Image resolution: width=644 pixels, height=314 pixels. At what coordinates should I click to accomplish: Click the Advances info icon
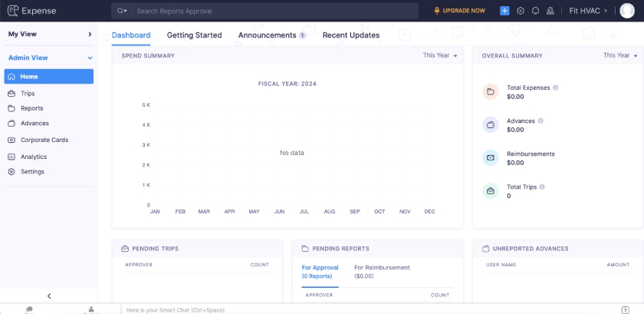(540, 121)
